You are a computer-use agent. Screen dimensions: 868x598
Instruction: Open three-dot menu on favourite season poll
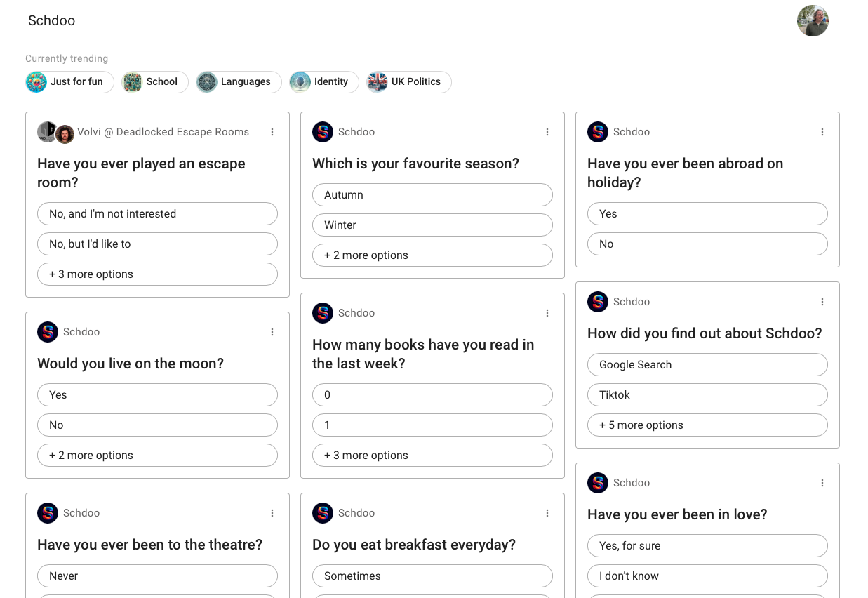coord(547,132)
